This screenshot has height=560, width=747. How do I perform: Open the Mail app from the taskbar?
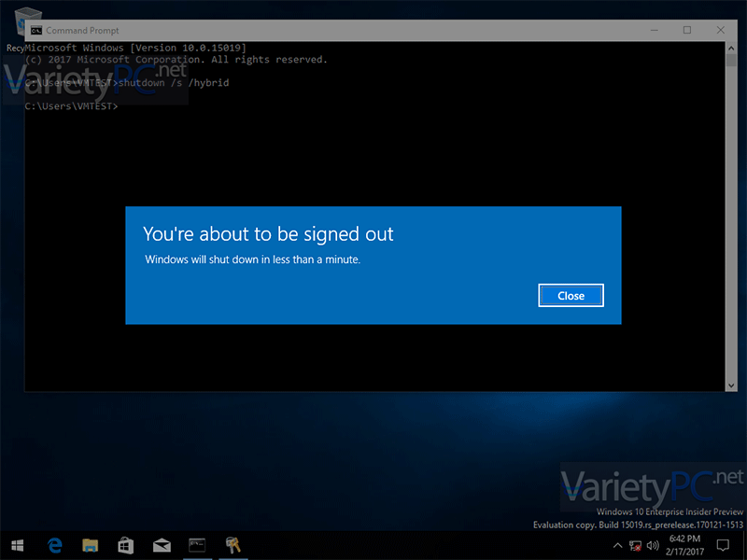162,545
